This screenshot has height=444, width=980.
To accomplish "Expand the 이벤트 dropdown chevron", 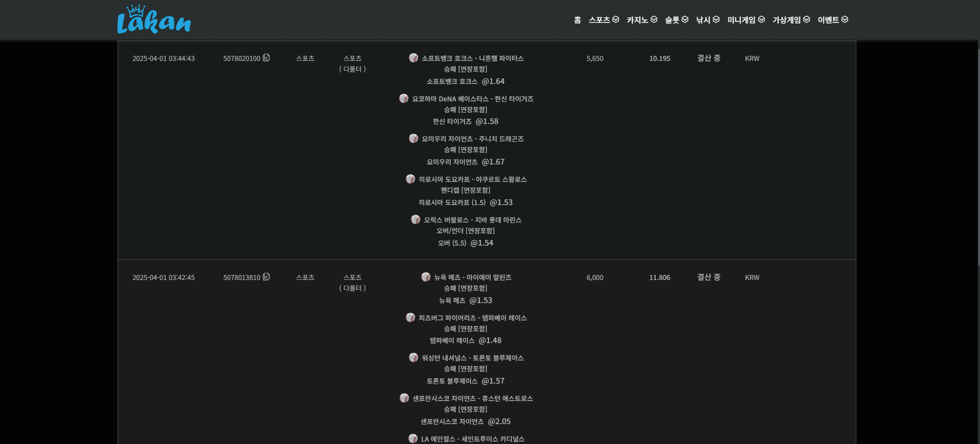I will pyautogui.click(x=845, y=20).
